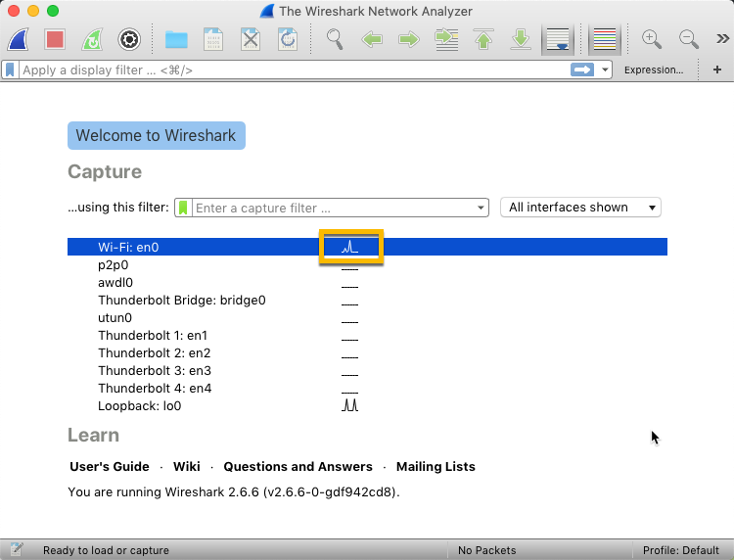
Task: Go to specified packet icon
Action: [x=446, y=39]
